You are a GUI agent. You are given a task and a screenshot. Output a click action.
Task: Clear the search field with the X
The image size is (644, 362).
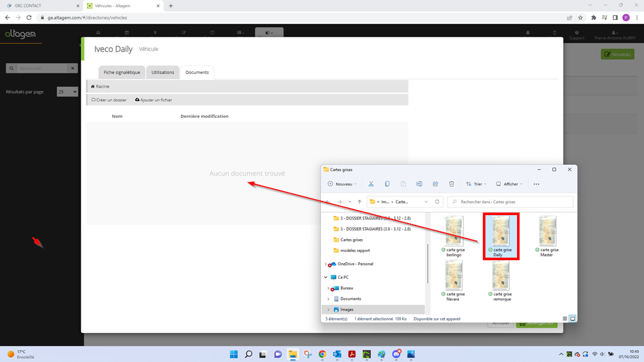click(x=73, y=68)
